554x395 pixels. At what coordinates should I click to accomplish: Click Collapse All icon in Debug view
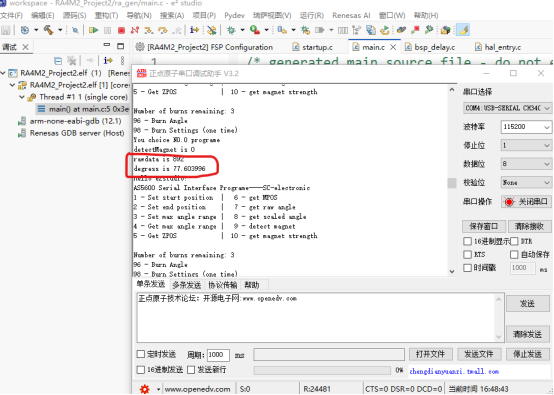58,61
